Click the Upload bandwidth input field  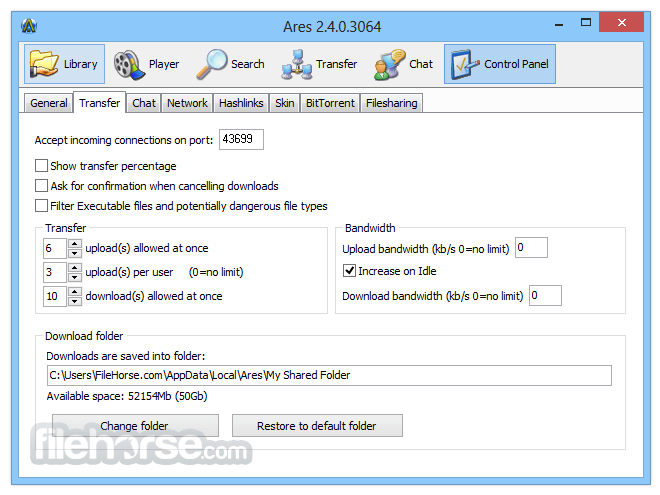point(531,248)
